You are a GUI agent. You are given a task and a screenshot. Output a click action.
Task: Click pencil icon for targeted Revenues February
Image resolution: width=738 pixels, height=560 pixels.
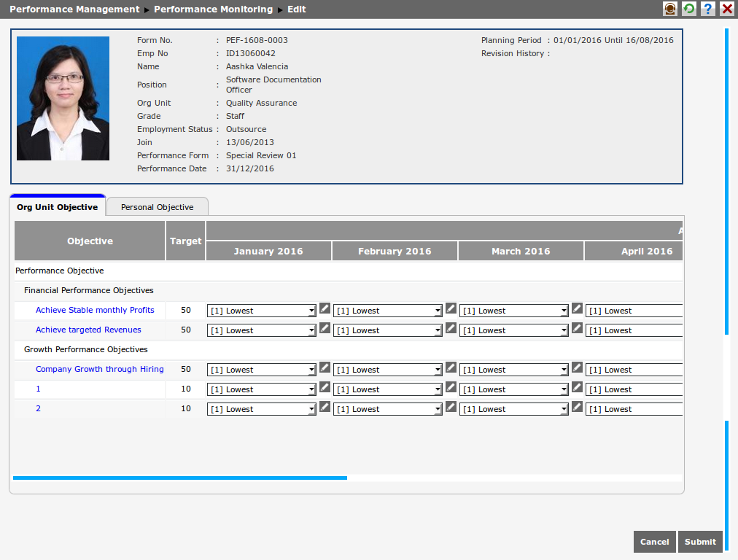click(451, 328)
